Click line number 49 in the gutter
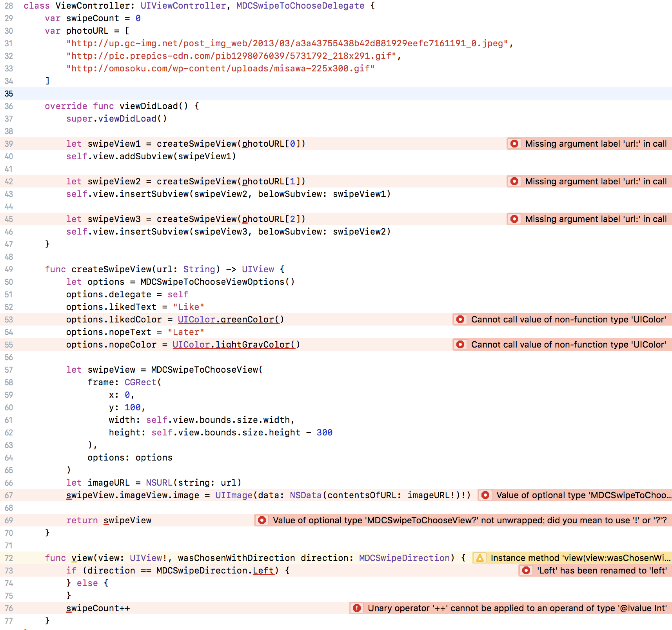Image resolution: width=672 pixels, height=630 pixels. [x=9, y=269]
